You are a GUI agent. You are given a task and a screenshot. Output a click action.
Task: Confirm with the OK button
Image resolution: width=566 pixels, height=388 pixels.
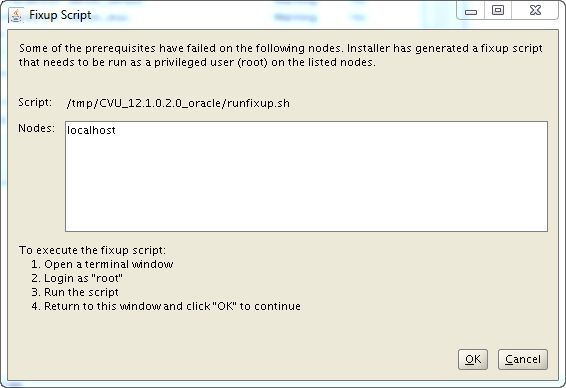point(473,359)
